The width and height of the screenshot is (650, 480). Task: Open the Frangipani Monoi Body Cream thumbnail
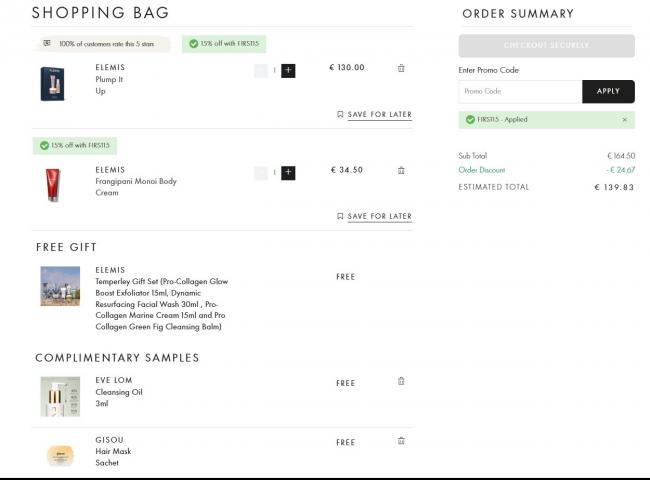point(53,185)
